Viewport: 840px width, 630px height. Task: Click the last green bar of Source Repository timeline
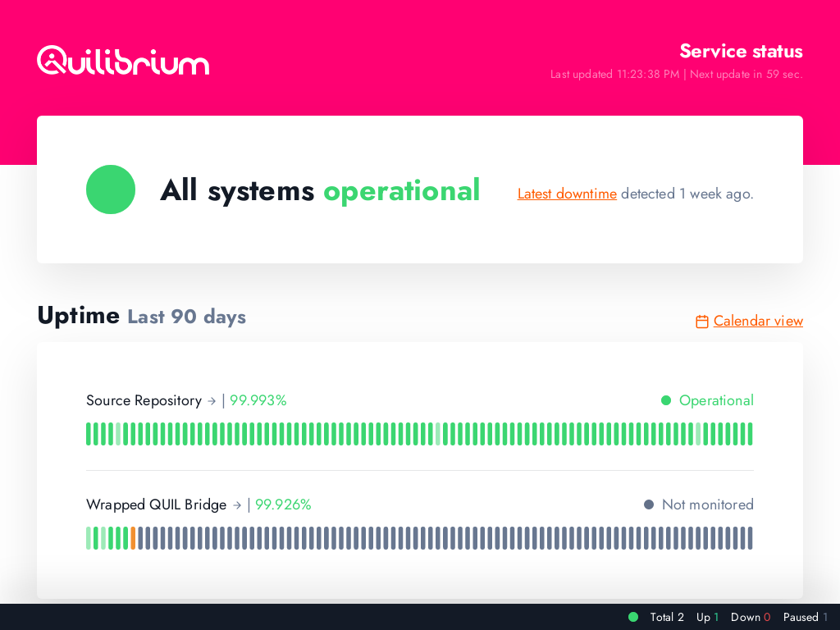coord(750,434)
